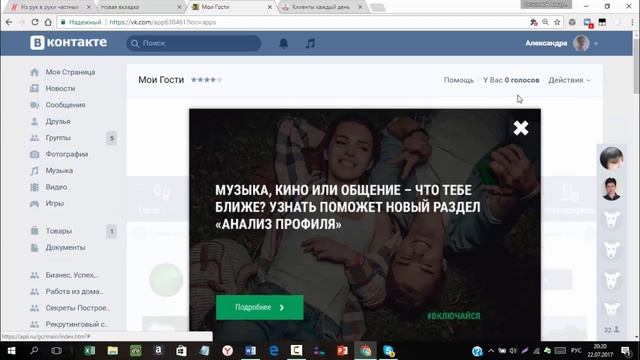
Task: Click the РУС language indicator
Action: 576,351
